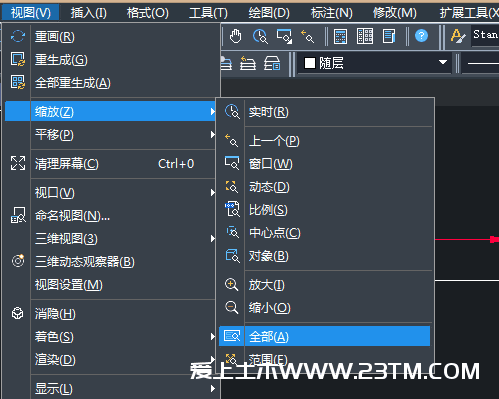Click the 重生成 regenerate icon

coord(18,59)
